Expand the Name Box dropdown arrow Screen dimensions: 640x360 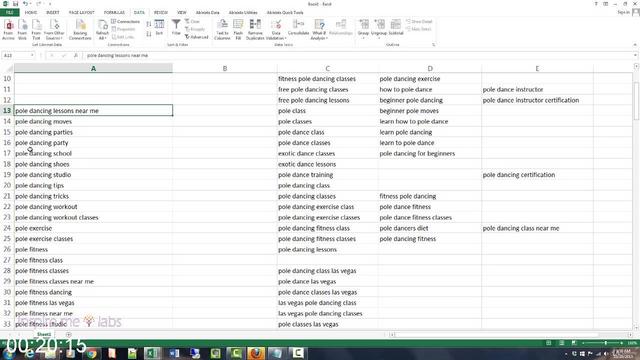point(32,55)
